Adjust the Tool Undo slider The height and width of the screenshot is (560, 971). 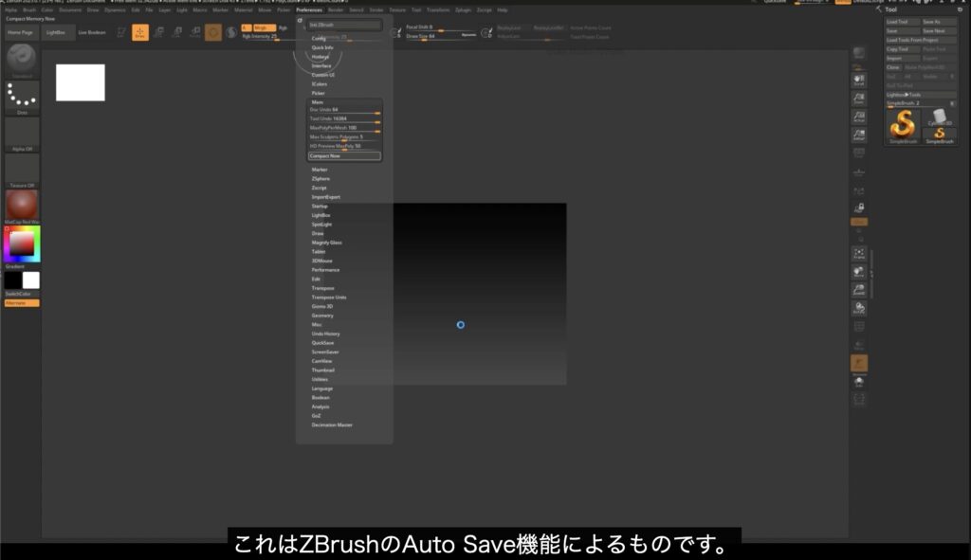click(x=344, y=118)
